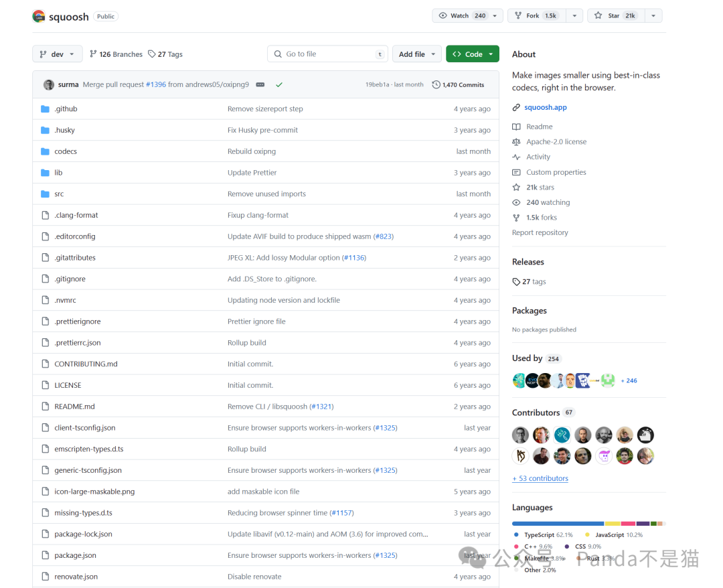Open the .gitignore file name

click(70, 279)
